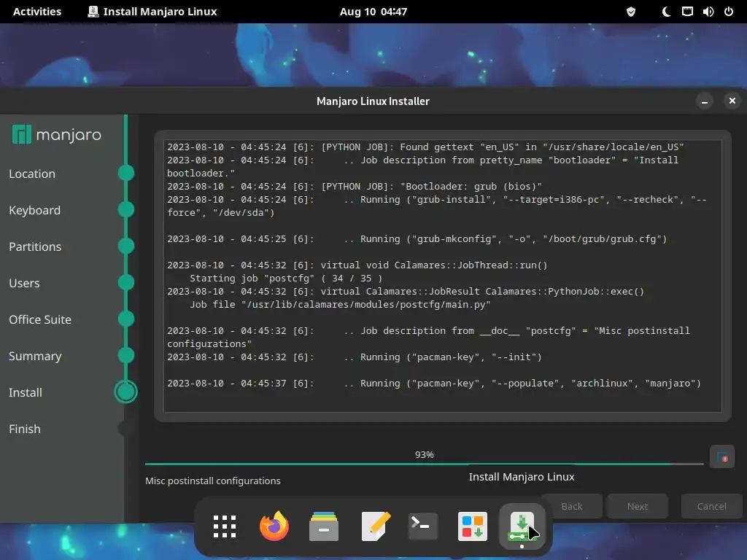Open the Install Manjaro Linux app menu
This screenshot has width=747, height=560.
click(152, 12)
